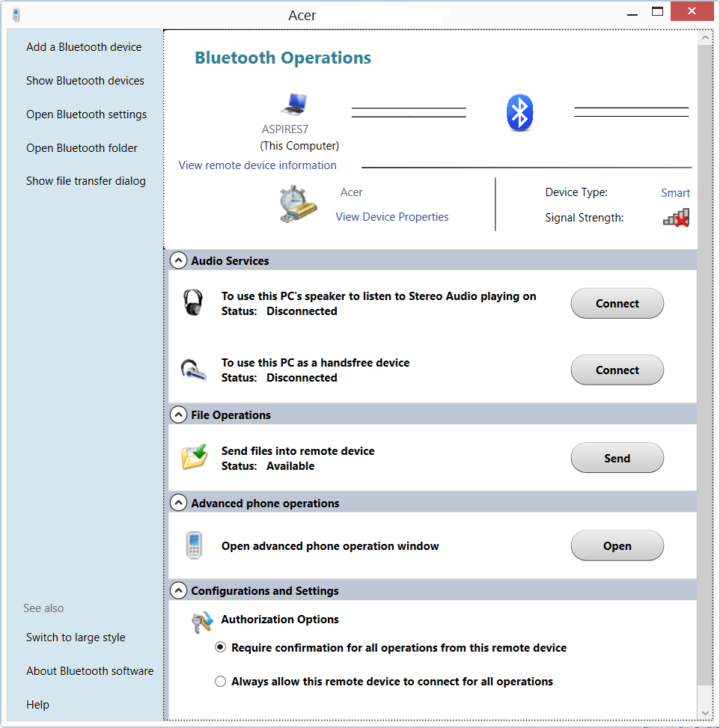The width and height of the screenshot is (720, 728).
Task: Collapse the Advanced phone operations section
Action: click(x=178, y=503)
